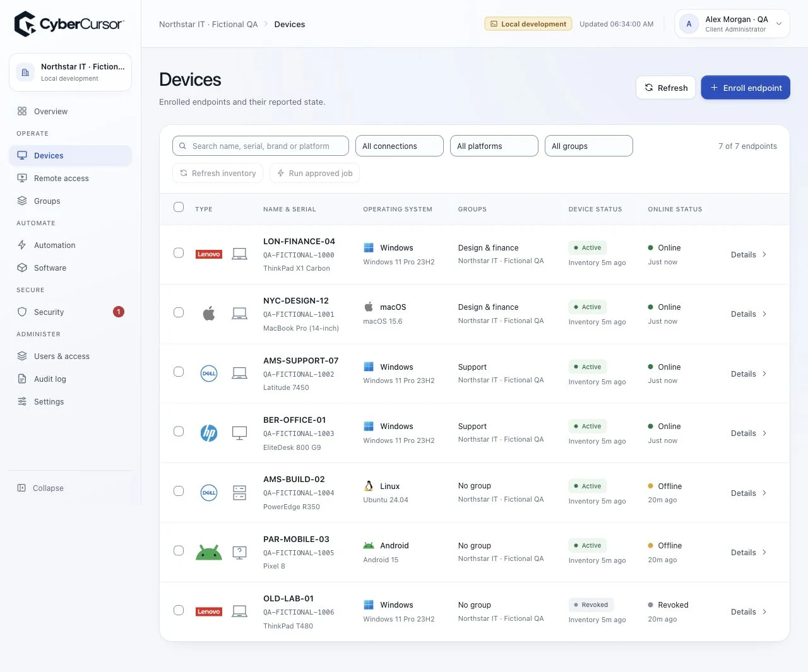The height and width of the screenshot is (672, 808).
Task: Open the Northstar IT organization switcher
Action: click(x=70, y=72)
